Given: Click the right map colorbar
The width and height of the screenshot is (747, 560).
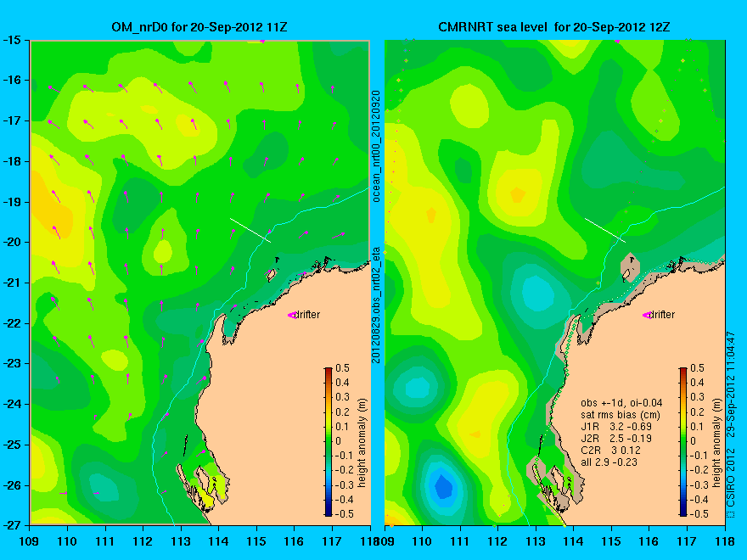Looking at the screenshot, I should pyautogui.click(x=683, y=442).
